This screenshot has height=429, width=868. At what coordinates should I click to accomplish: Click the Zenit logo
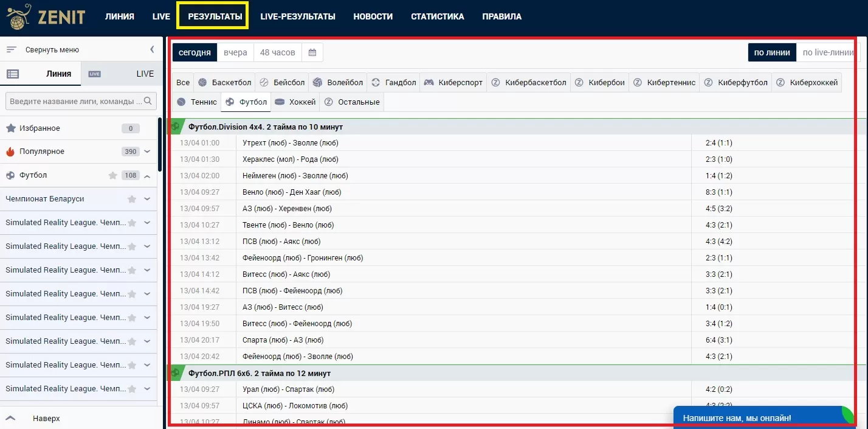[47, 16]
